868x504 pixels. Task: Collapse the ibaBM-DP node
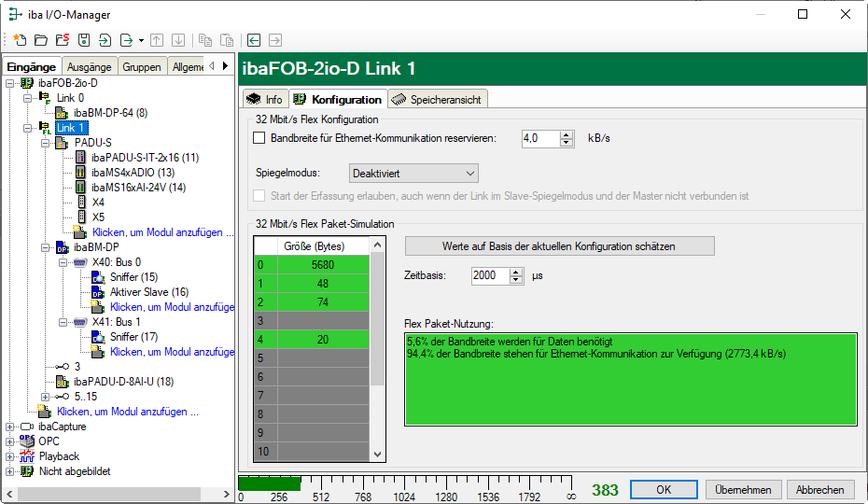[46, 247]
